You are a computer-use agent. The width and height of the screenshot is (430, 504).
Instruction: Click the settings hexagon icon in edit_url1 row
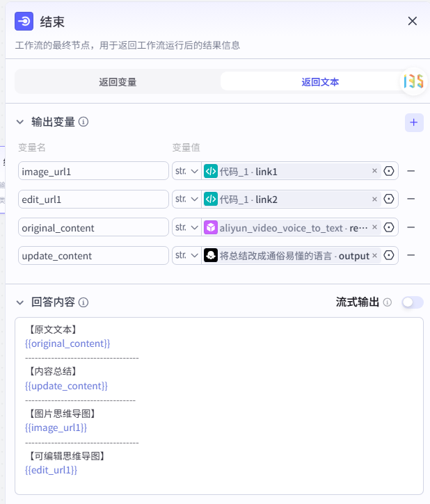click(389, 200)
